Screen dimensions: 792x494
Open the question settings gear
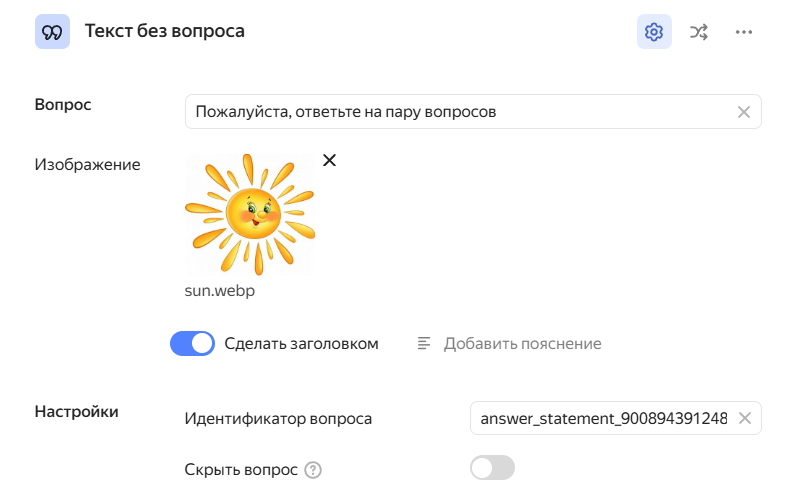click(654, 32)
